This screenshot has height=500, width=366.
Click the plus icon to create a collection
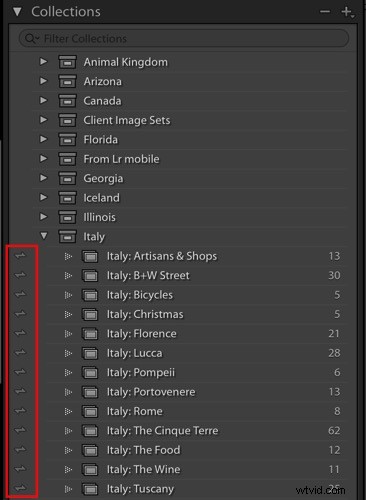pyautogui.click(x=347, y=12)
